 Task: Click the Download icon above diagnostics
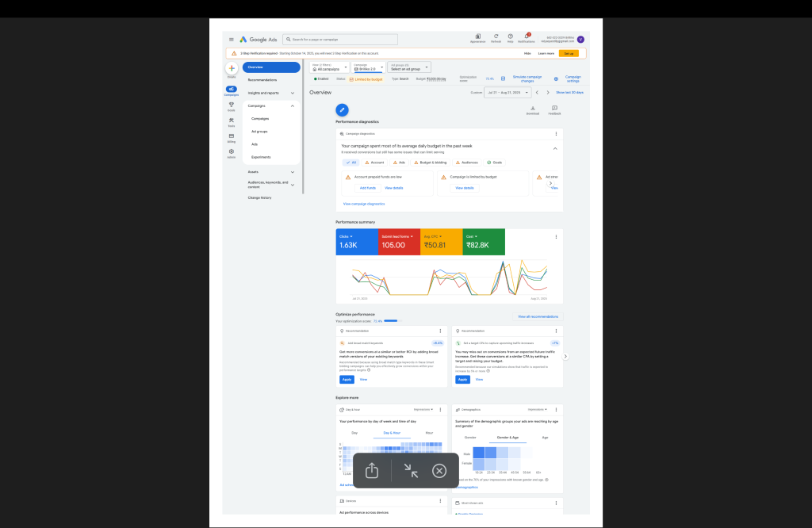532,109
